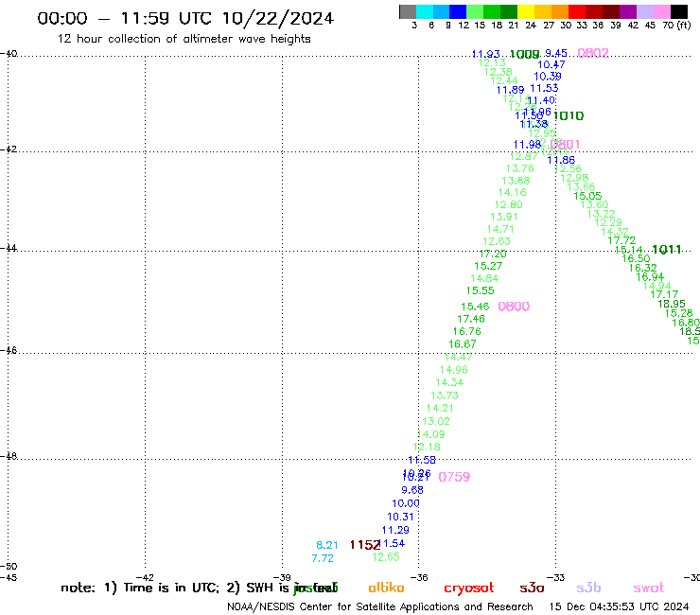This screenshot has width=700, height=615.
Task: Click the '-33' longitude axis label
Action: coord(556,577)
